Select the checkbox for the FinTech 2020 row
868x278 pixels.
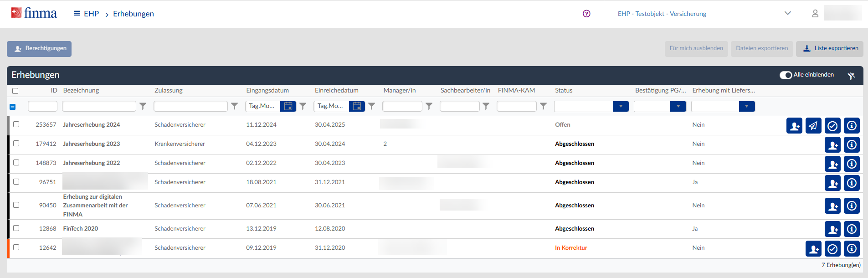(16, 228)
